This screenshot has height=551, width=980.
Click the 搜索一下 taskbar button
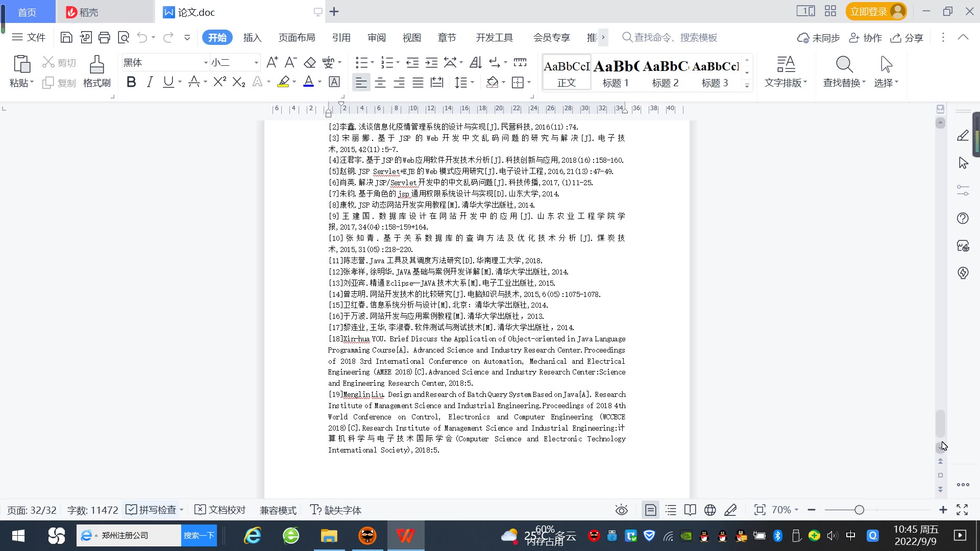point(199,535)
